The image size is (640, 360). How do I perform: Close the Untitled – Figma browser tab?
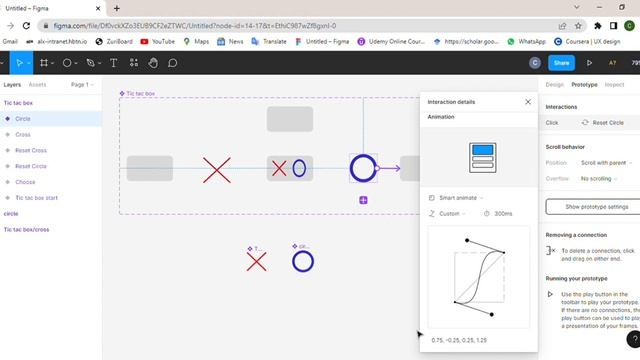(x=98, y=8)
